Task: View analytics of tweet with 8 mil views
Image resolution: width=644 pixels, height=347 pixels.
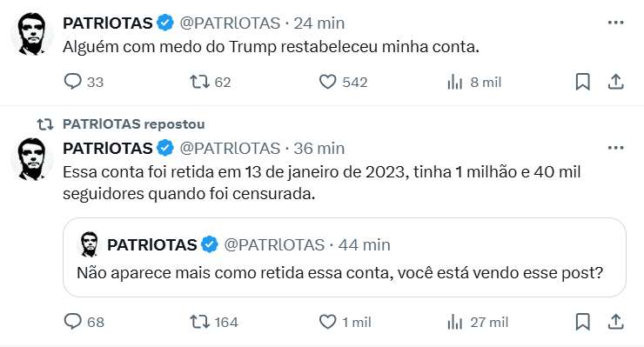Action: tap(474, 82)
